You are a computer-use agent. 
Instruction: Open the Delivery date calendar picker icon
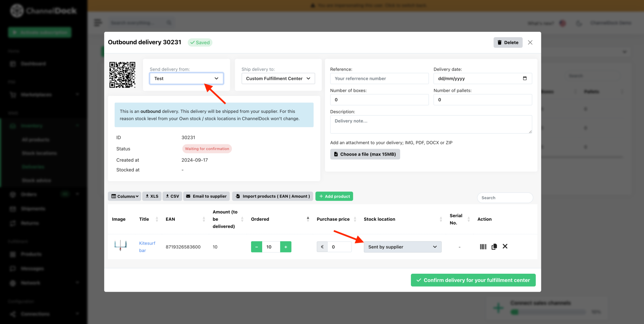coord(525,78)
